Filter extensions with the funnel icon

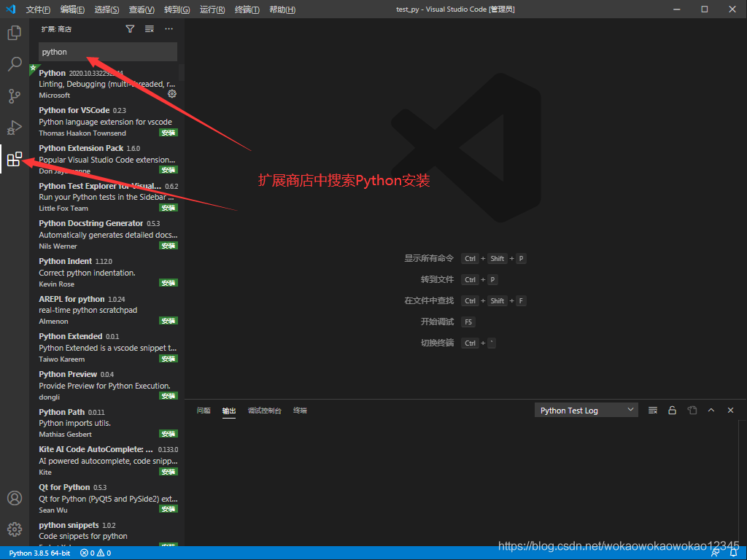click(x=130, y=29)
